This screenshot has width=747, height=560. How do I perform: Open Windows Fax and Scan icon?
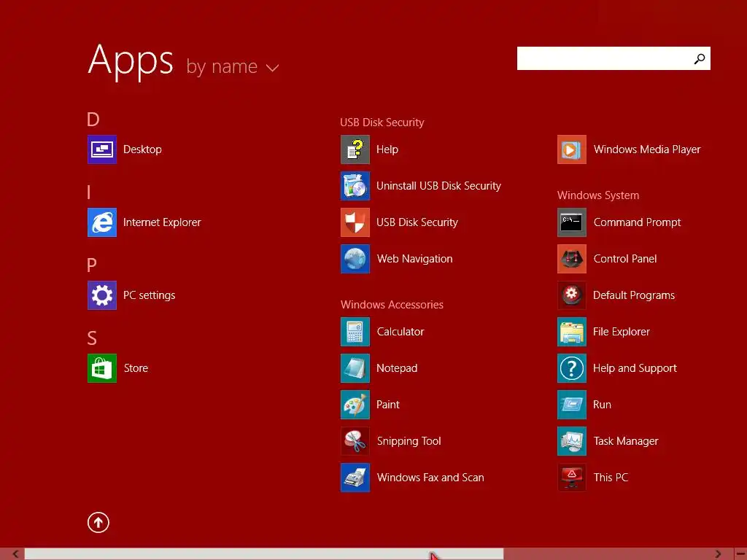tap(355, 477)
